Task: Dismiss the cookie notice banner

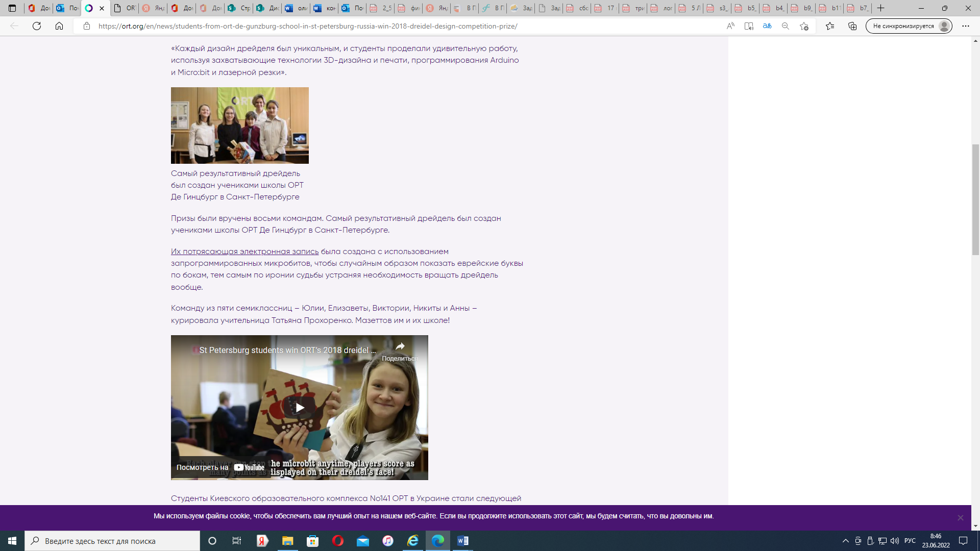Action: pyautogui.click(x=960, y=517)
